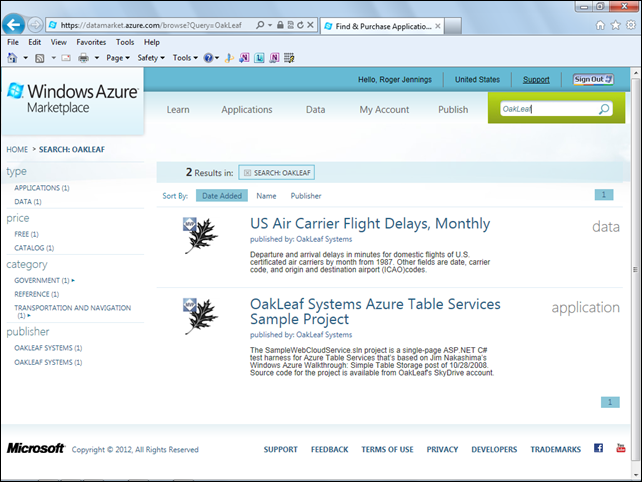
Task: Open the Favorites menu
Action: coord(91,43)
